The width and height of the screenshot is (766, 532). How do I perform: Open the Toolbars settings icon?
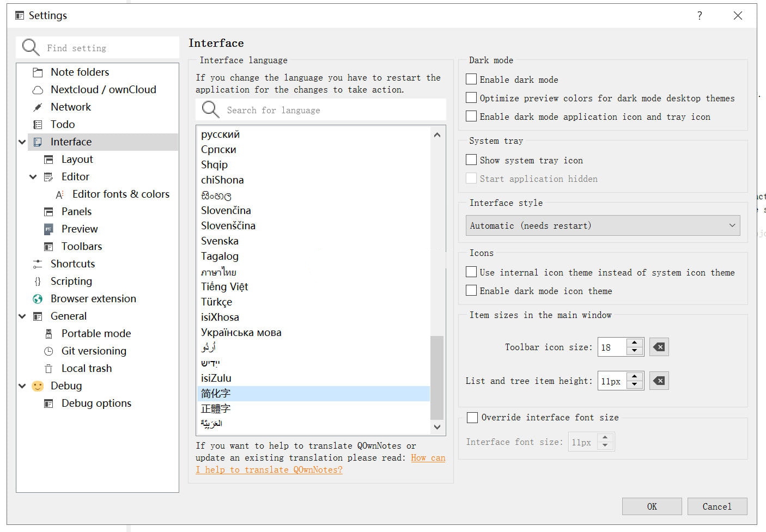click(48, 246)
